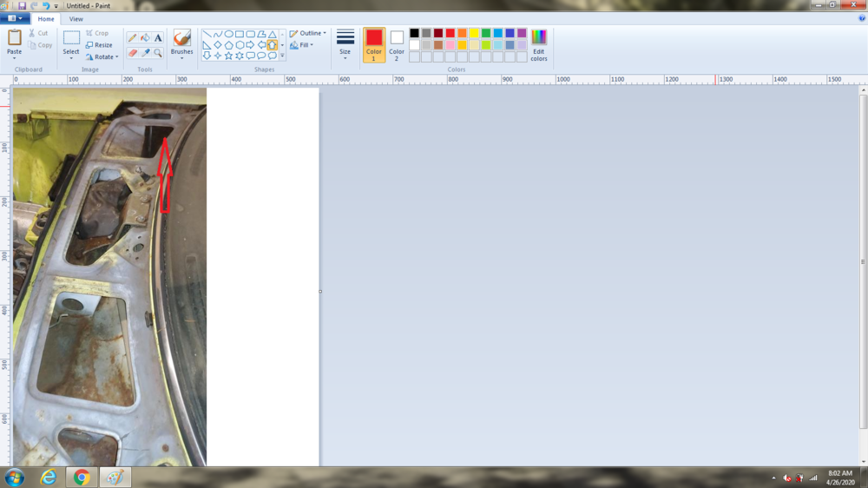This screenshot has width=868, height=488.
Task: Pick the green color swatch
Action: 486,33
